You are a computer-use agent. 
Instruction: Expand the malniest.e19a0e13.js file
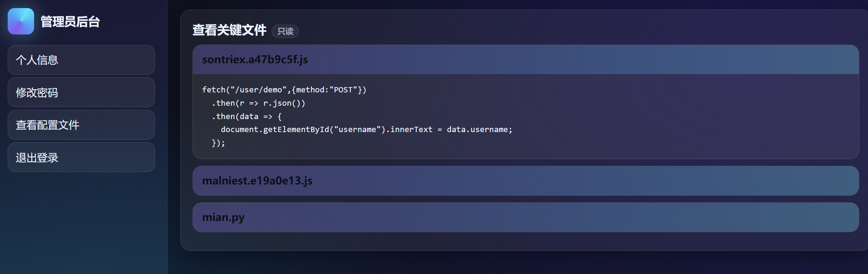point(525,181)
